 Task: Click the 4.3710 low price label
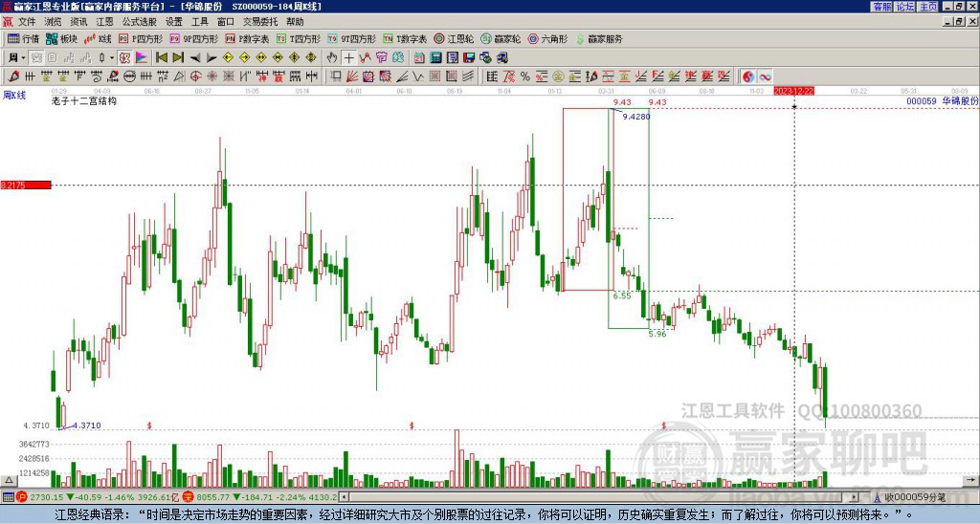[x=86, y=426]
